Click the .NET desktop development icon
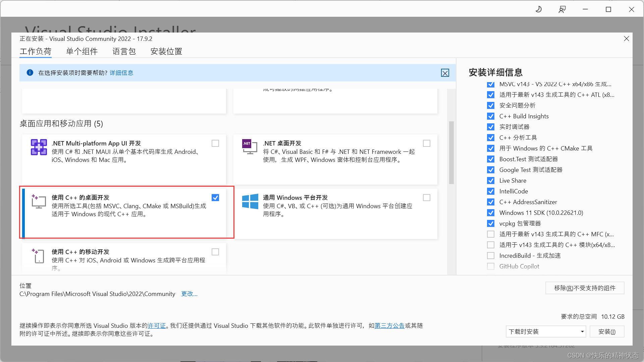The width and height of the screenshot is (644, 362). coord(250,147)
